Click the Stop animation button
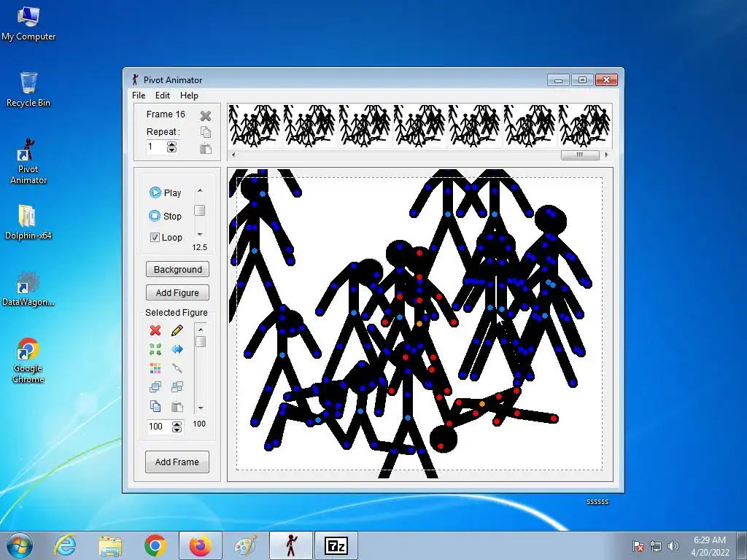 [166, 216]
